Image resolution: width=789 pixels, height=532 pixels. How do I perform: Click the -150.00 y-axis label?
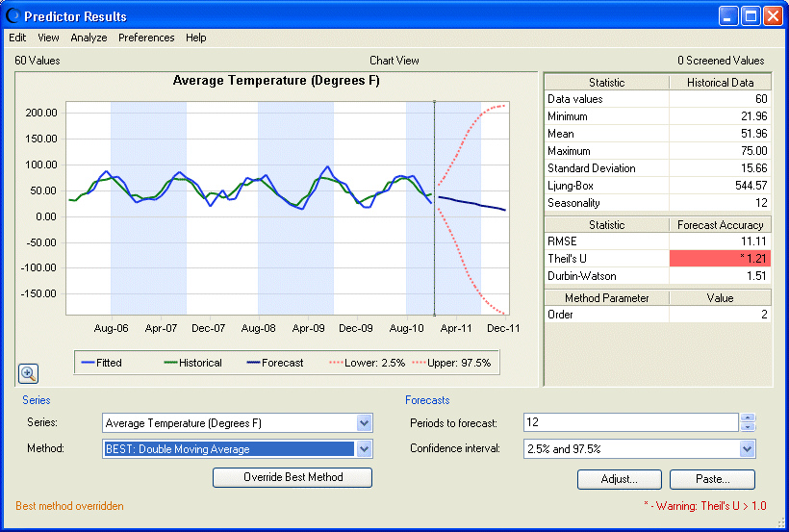point(38,294)
